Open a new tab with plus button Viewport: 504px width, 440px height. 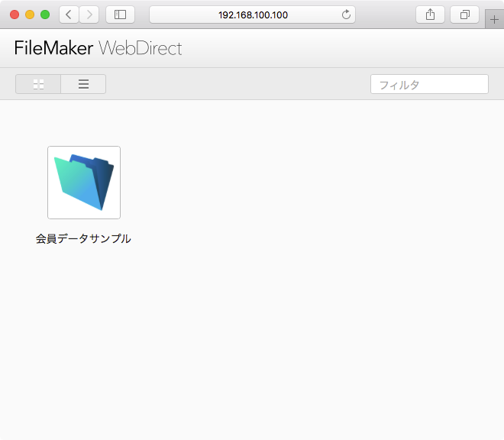point(494,20)
